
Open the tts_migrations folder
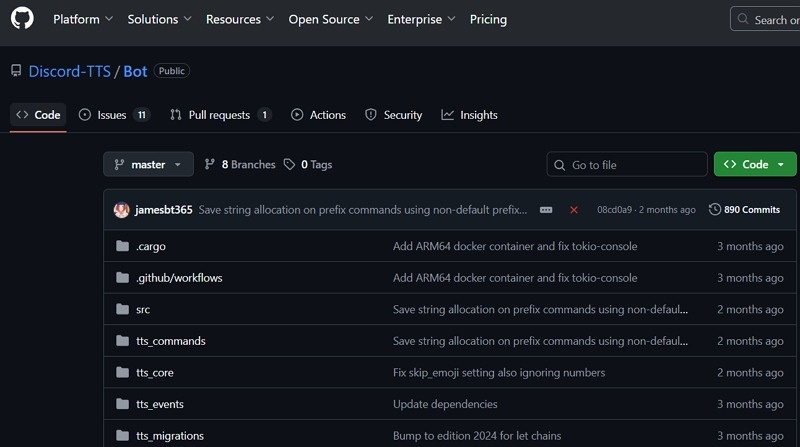click(x=170, y=436)
